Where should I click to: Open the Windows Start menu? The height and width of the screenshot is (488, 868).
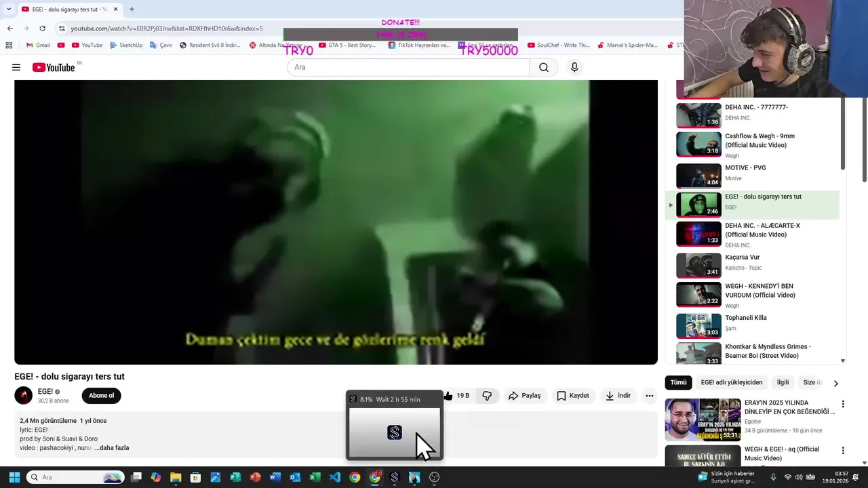tap(14, 477)
